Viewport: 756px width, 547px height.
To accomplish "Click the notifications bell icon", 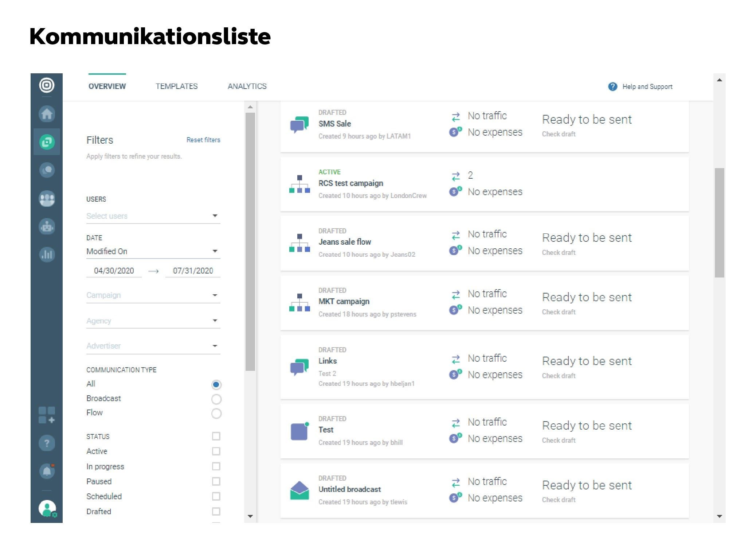I will [47, 471].
